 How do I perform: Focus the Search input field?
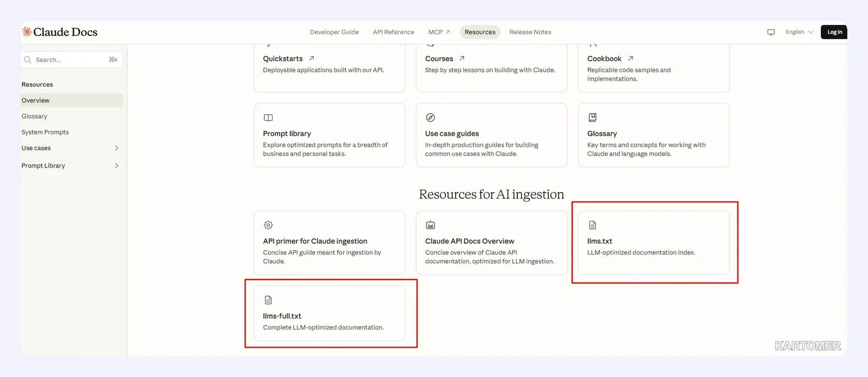[72, 60]
